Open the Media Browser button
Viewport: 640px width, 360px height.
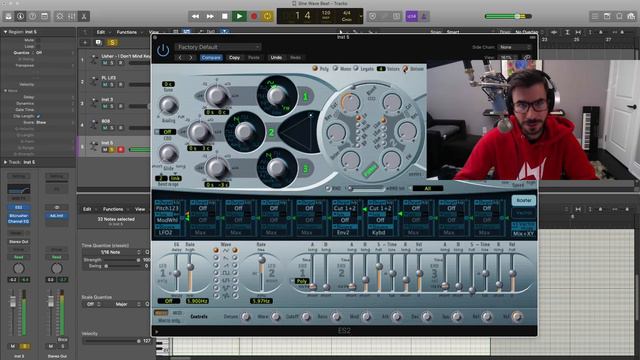pos(631,16)
